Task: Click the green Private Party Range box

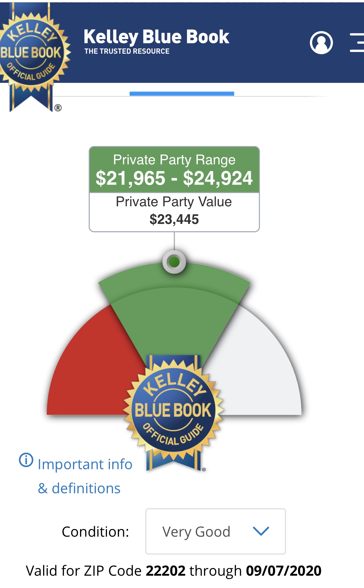Action: pyautogui.click(x=174, y=170)
